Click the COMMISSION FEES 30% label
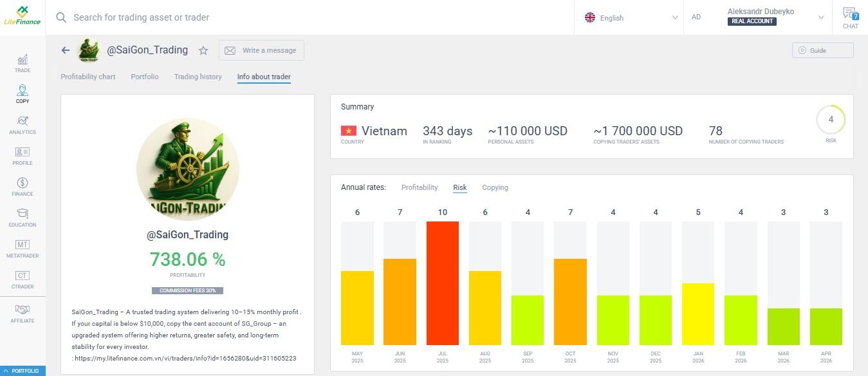 [x=187, y=290]
